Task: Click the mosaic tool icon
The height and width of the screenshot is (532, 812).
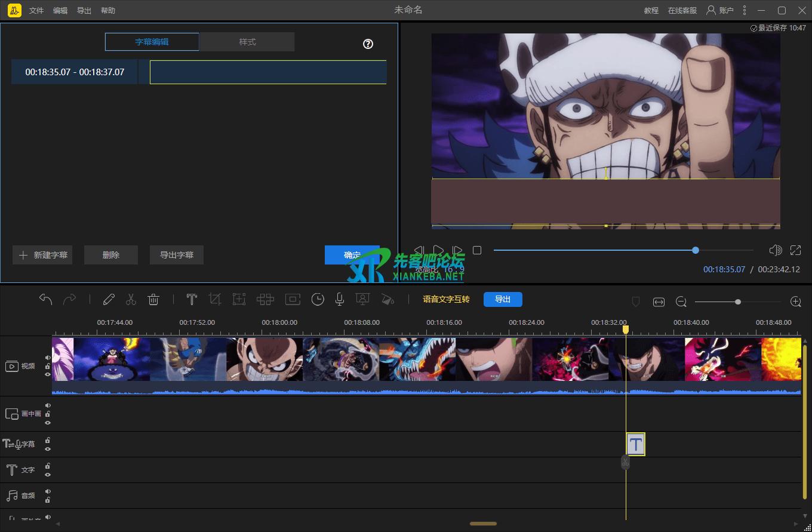Action: [x=265, y=300]
